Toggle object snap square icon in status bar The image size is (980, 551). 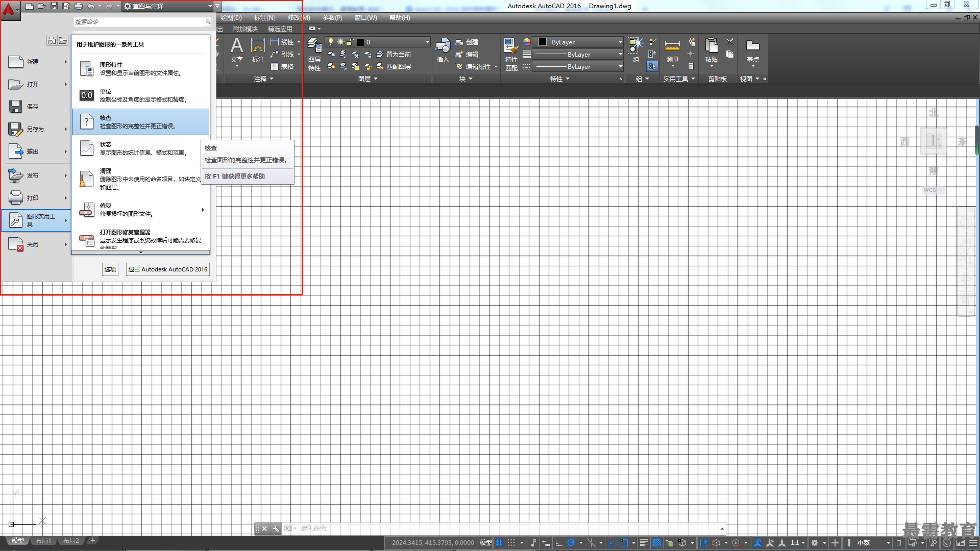tap(624, 543)
